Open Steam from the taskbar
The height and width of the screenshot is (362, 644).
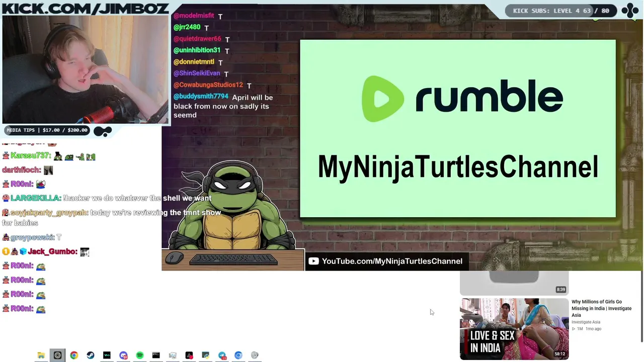[x=91, y=355]
